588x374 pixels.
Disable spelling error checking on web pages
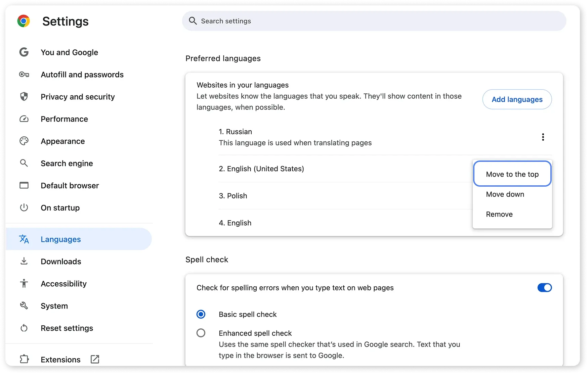pyautogui.click(x=544, y=288)
